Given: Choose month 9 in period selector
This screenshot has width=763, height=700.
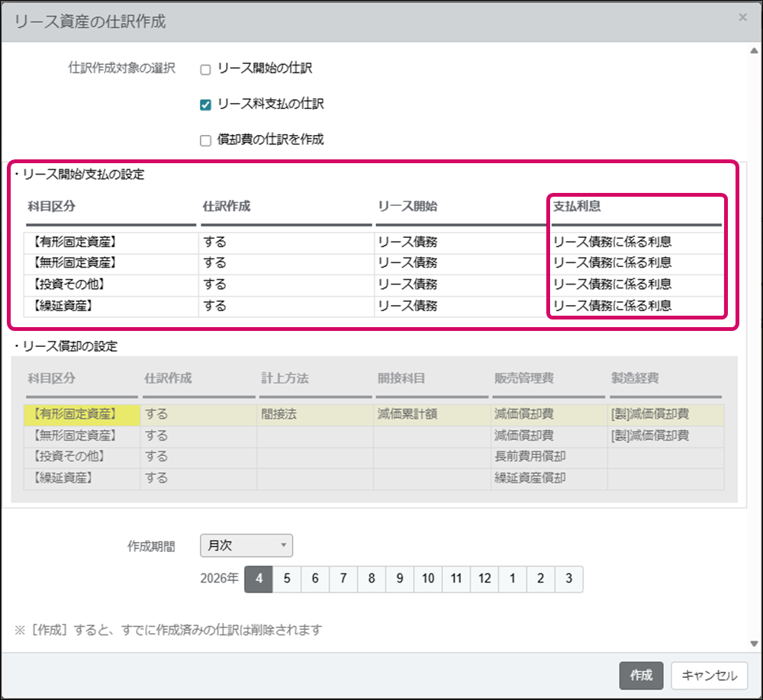Looking at the screenshot, I should pos(399,579).
